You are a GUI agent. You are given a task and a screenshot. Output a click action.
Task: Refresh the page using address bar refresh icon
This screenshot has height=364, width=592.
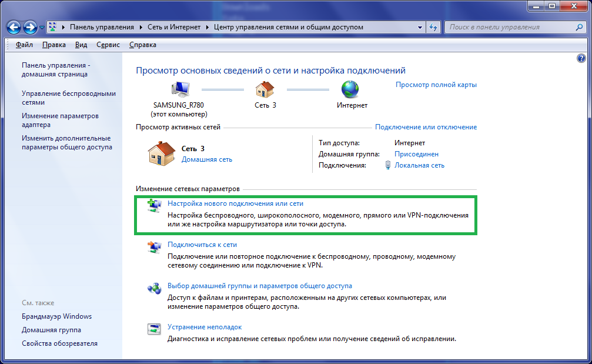click(x=433, y=27)
